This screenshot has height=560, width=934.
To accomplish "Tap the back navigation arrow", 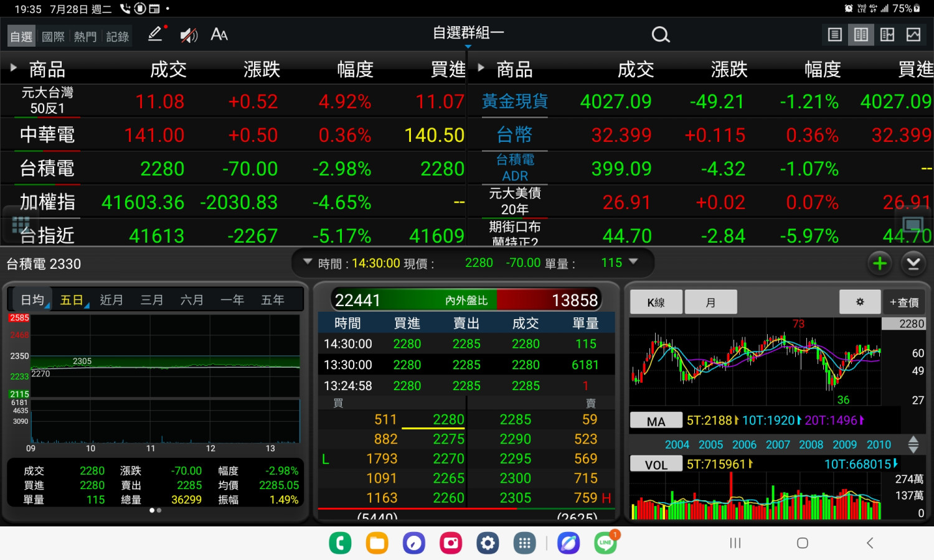I will point(870,543).
